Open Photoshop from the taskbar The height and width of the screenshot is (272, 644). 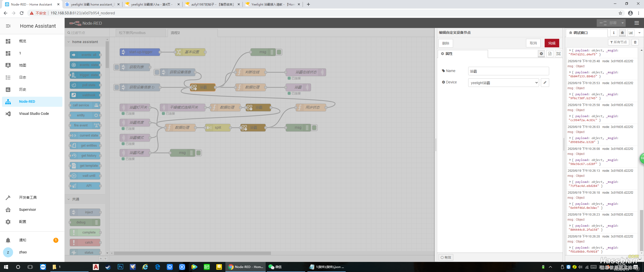120,267
